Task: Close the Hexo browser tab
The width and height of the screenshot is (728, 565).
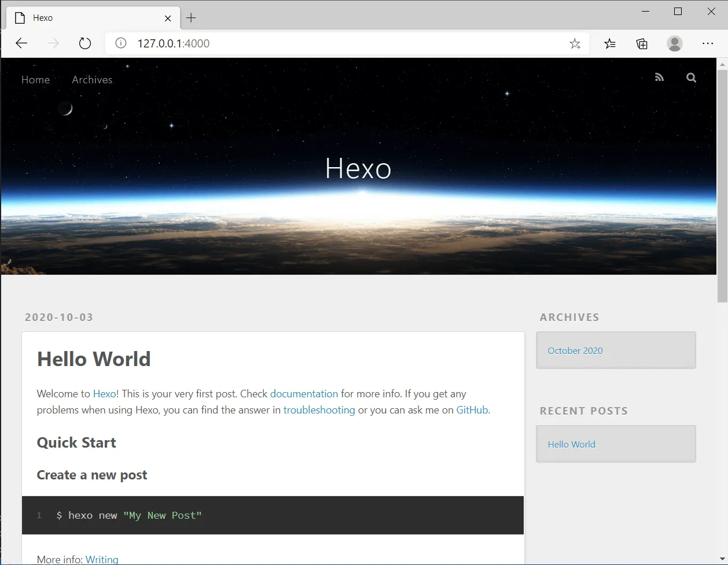Action: (x=168, y=18)
